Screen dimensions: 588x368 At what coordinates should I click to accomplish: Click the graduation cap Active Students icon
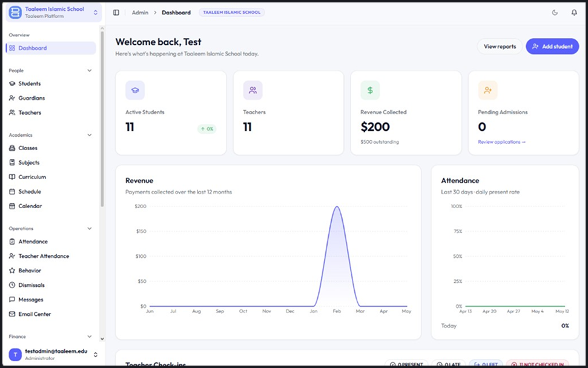(x=135, y=90)
